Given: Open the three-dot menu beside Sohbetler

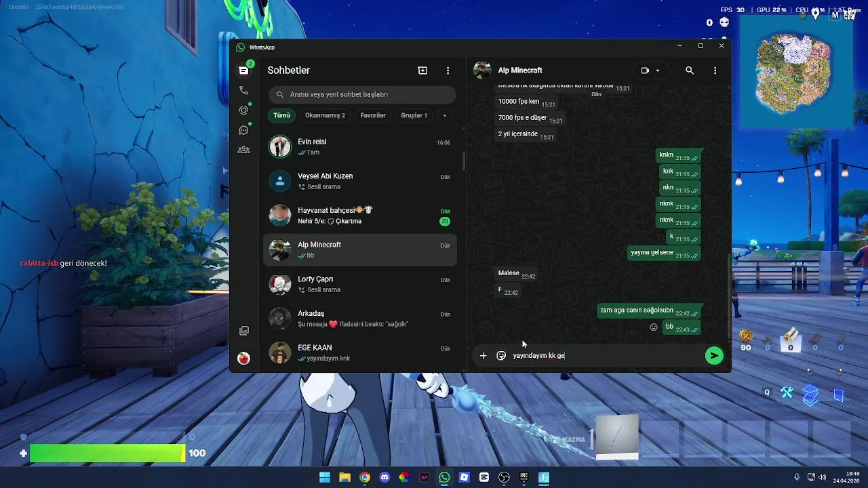Looking at the screenshot, I should [x=448, y=70].
